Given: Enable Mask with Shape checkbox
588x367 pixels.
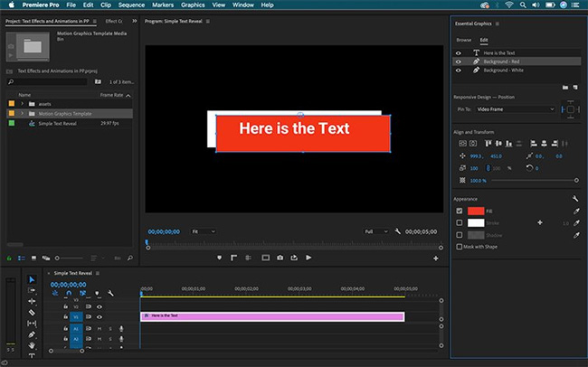Looking at the screenshot, I should (x=459, y=247).
